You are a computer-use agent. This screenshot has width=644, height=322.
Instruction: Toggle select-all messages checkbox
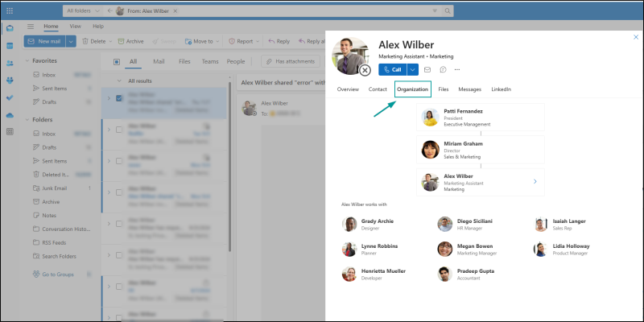pyautogui.click(x=117, y=62)
